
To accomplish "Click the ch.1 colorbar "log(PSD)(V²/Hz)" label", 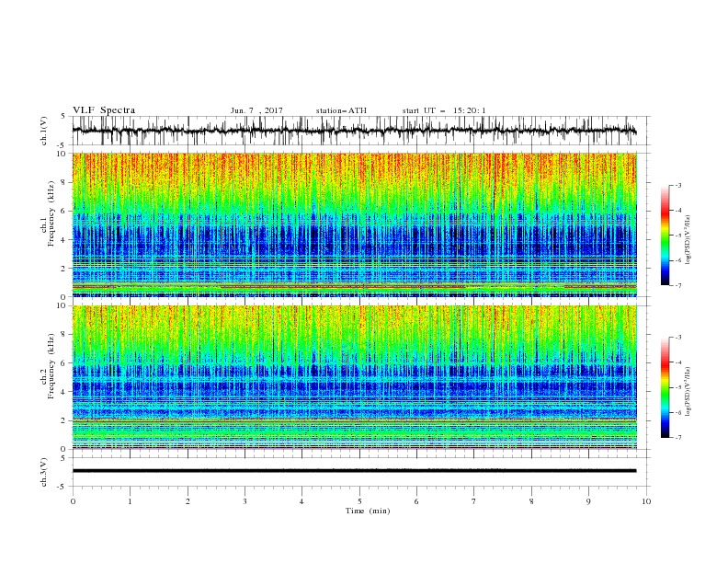I will click(x=688, y=240).
